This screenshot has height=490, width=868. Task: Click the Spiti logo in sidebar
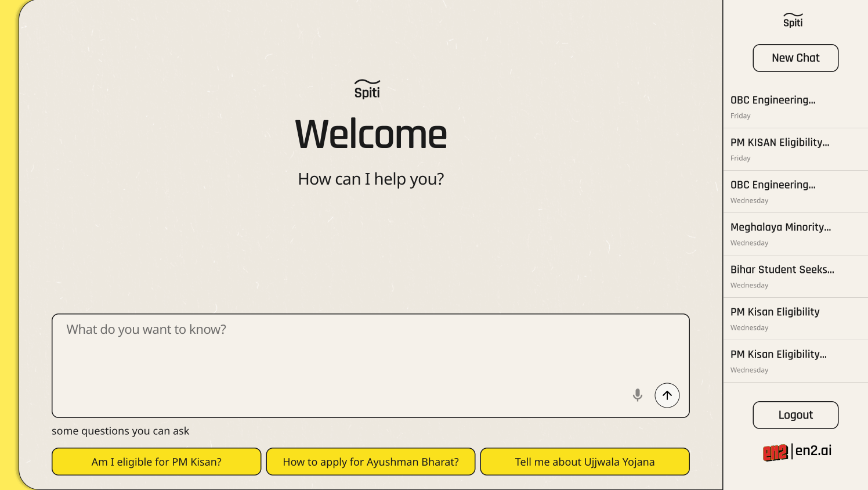tap(793, 20)
